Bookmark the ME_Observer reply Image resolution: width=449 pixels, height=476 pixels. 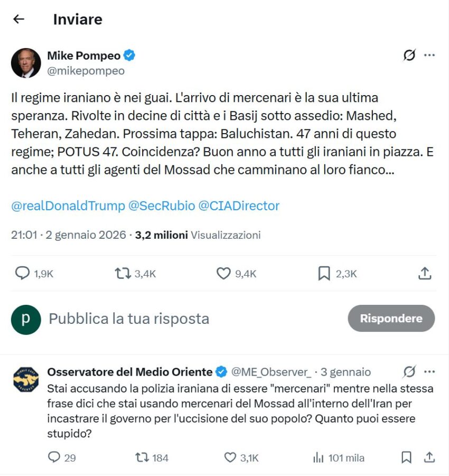(406, 458)
